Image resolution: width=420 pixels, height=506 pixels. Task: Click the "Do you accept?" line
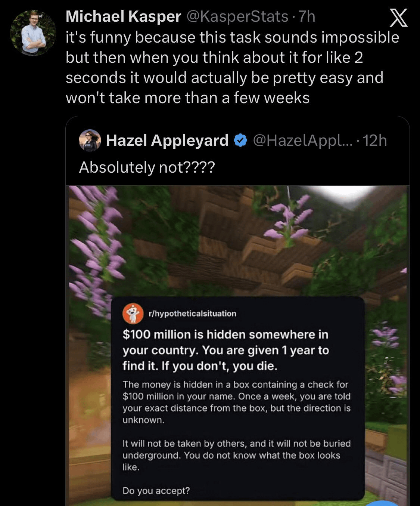(x=156, y=490)
